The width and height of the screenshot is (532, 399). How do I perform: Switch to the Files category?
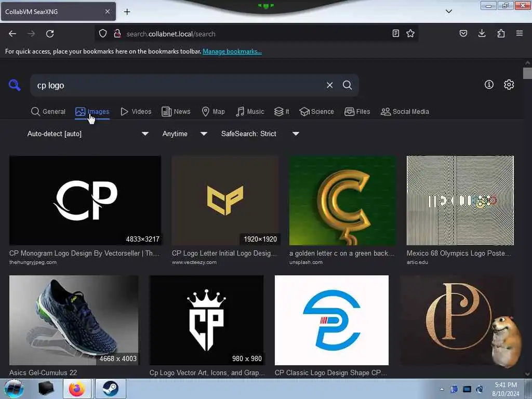(357, 112)
